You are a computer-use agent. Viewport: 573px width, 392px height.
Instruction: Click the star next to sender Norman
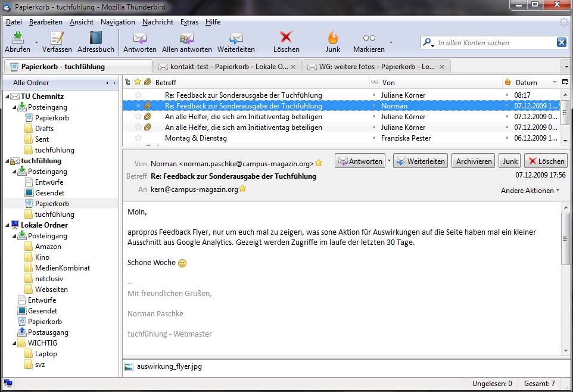pos(319,163)
